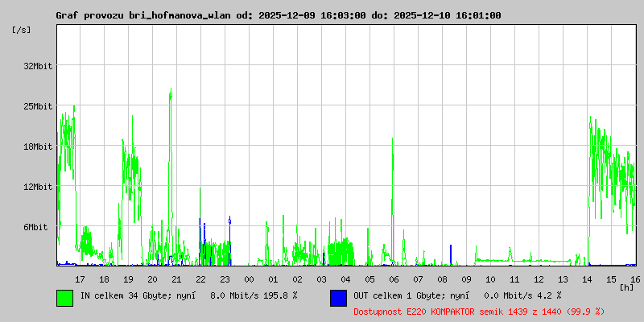The width and height of the screenshot is (644, 322).
Task: Click the red 'Dostupnost E220 KOMPAKTOR' availability line
Action: click(x=479, y=312)
